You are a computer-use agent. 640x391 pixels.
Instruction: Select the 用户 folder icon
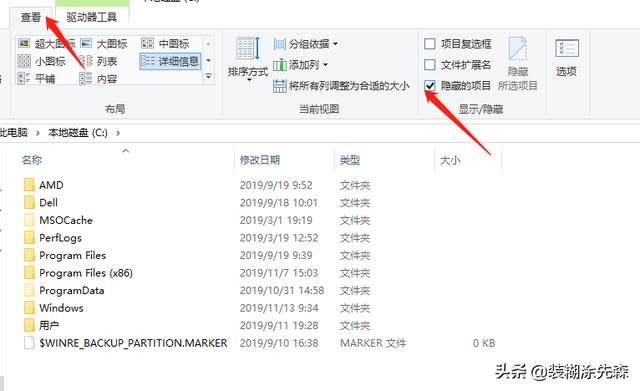coord(29,325)
